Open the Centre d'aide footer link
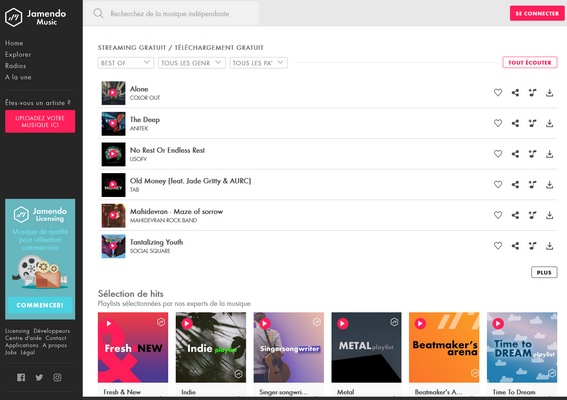The image size is (567, 400). pyautogui.click(x=23, y=338)
